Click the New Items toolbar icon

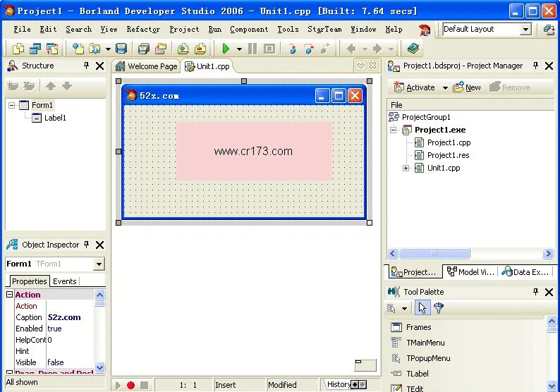click(x=78, y=48)
